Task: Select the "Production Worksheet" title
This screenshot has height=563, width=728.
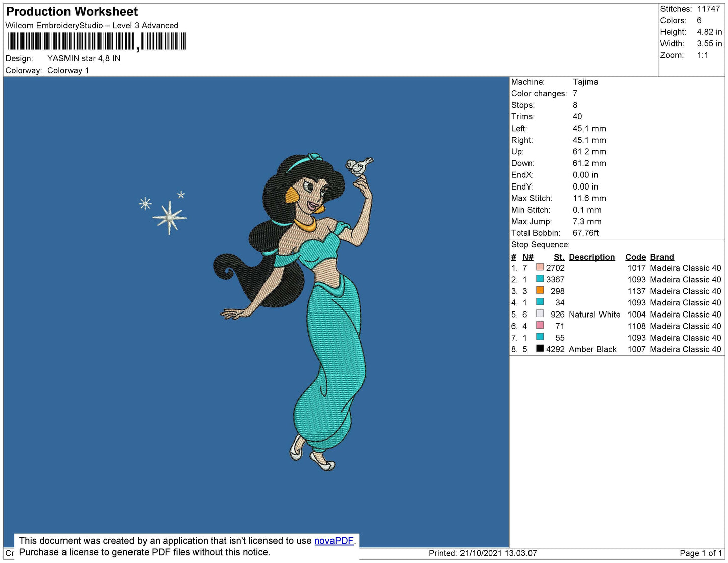Action: coord(72,12)
